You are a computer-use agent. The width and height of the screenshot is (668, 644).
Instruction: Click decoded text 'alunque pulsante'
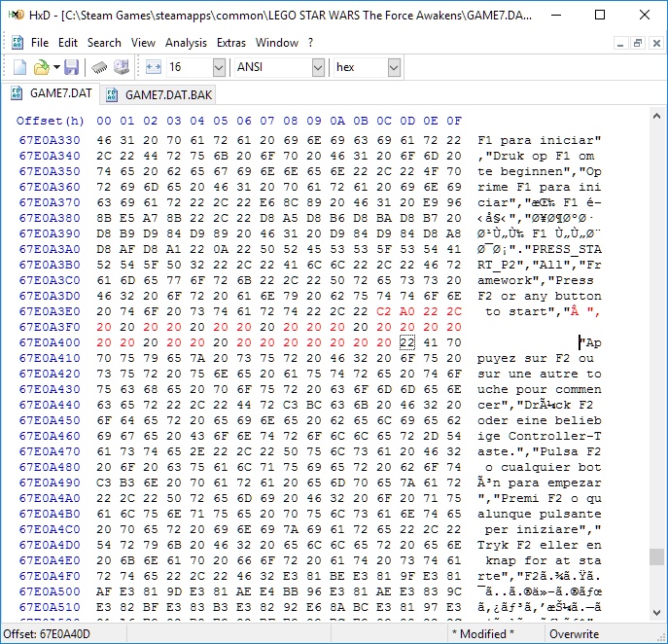point(540,514)
